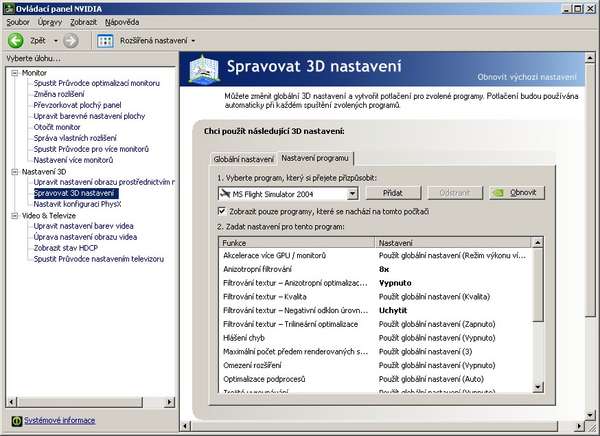The width and height of the screenshot is (600, 436).
Task: Click the Přidat button
Action: (x=405, y=192)
